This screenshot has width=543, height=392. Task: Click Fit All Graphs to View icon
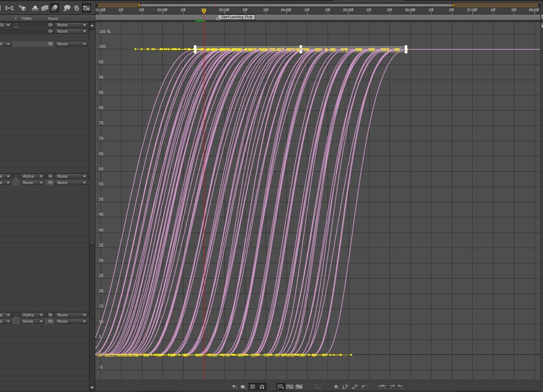[299, 386]
